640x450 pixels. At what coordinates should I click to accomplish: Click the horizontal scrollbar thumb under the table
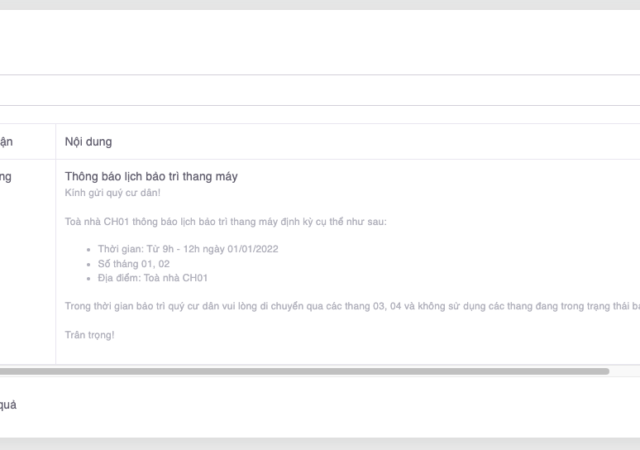tap(300, 371)
